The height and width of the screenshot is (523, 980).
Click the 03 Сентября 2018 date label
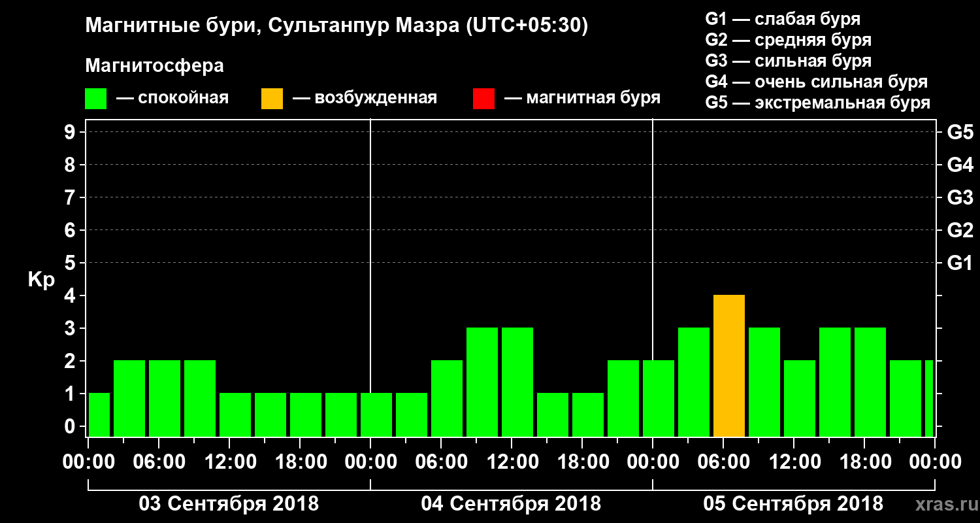(229, 504)
